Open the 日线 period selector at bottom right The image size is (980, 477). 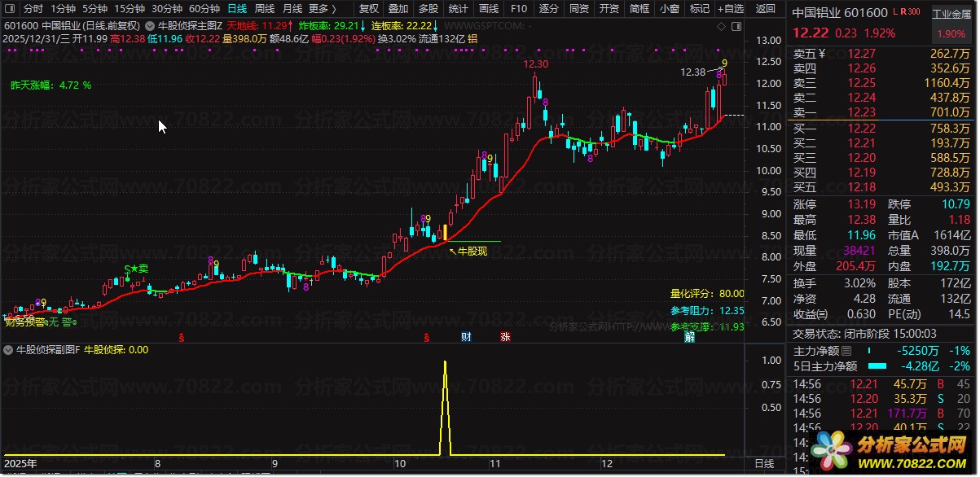pos(764,463)
